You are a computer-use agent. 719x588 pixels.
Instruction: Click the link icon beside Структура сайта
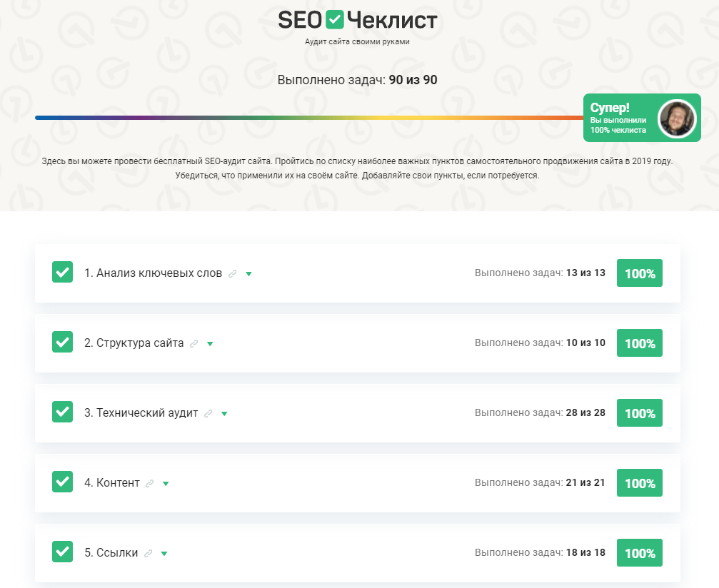tap(193, 344)
